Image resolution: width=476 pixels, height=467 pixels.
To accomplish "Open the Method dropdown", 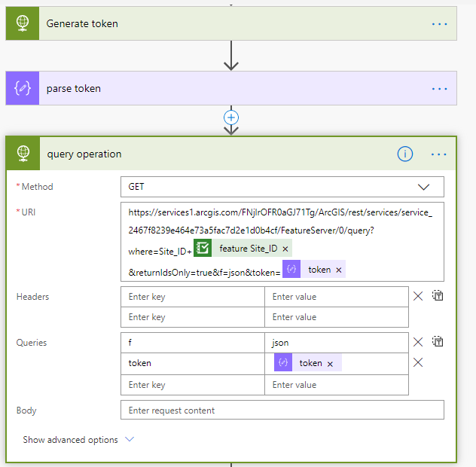I will 282,187.
